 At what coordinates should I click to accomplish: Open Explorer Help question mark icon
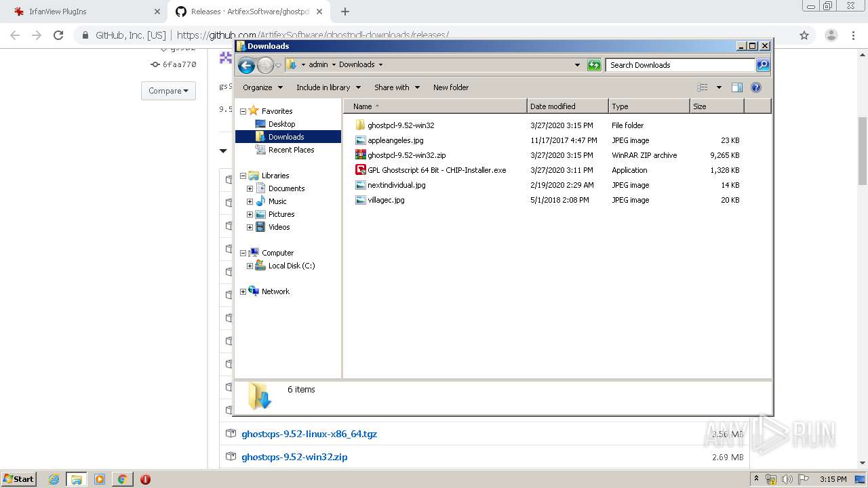point(756,87)
